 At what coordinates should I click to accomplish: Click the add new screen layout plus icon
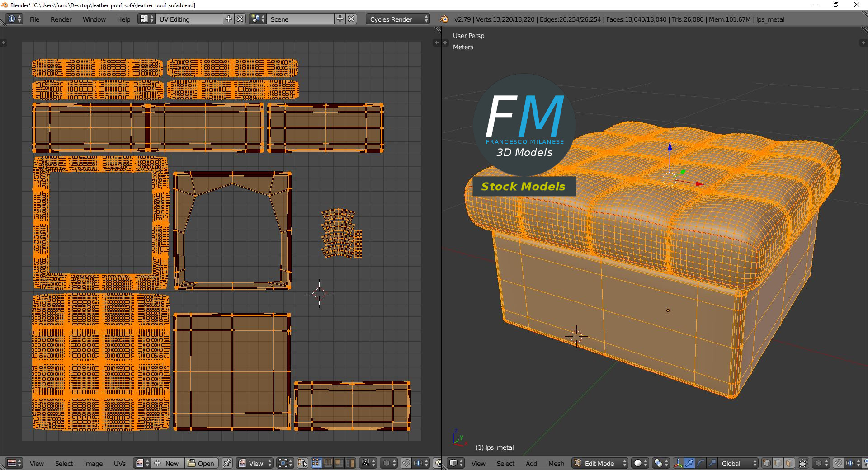(229, 19)
